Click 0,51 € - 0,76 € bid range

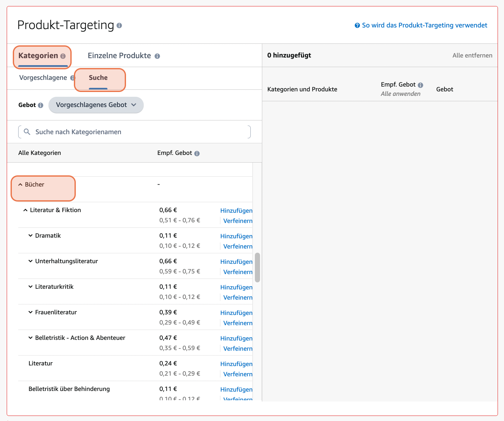click(x=180, y=220)
